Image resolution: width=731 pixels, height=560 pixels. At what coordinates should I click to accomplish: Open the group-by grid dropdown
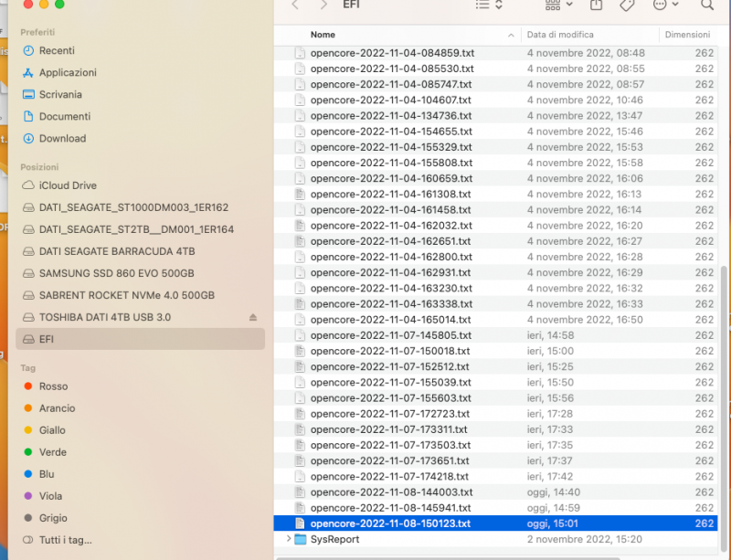tap(558, 5)
